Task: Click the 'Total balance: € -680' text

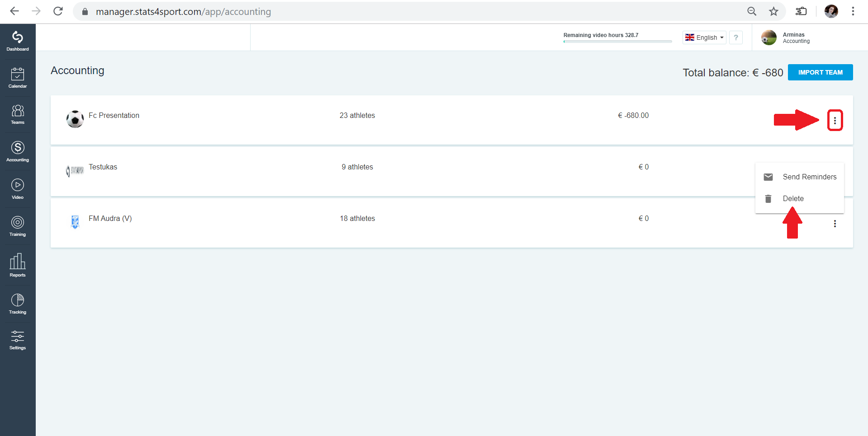Action: tap(733, 73)
